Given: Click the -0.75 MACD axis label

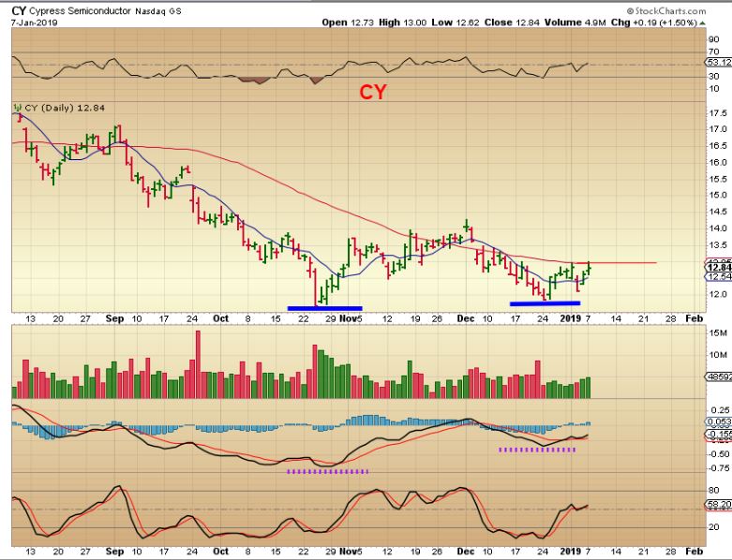Looking at the screenshot, I should click(718, 468).
